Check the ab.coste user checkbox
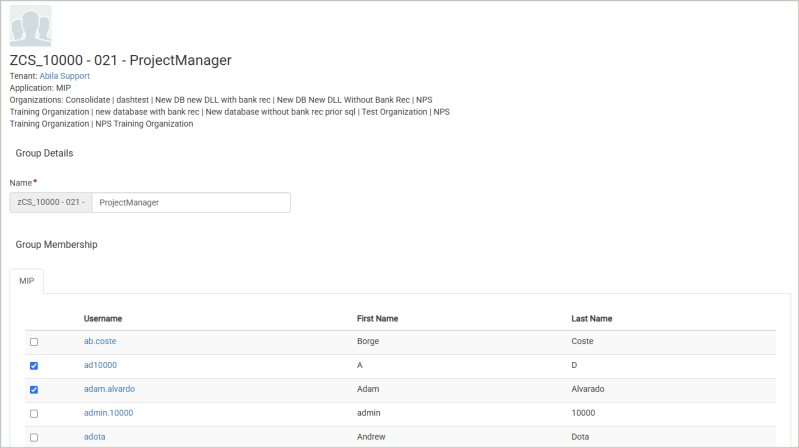The image size is (799, 448). click(x=34, y=342)
